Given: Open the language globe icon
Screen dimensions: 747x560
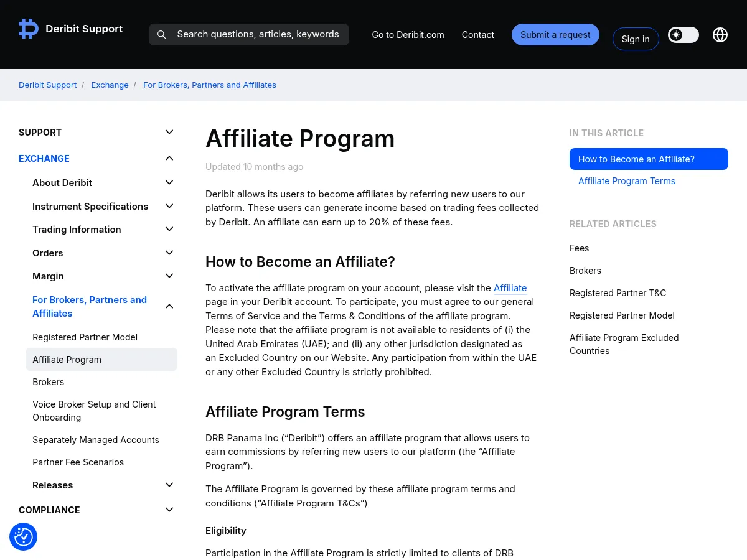Looking at the screenshot, I should (720, 35).
